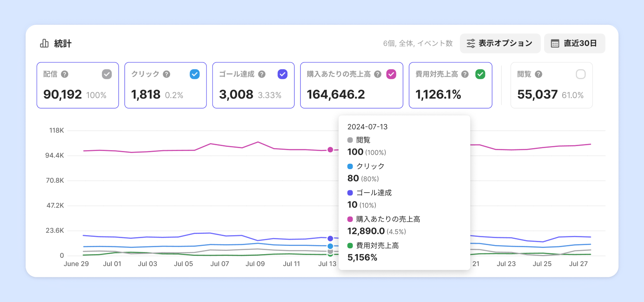
Task: Click the bar chart icon beside 統計
Action: (x=44, y=43)
